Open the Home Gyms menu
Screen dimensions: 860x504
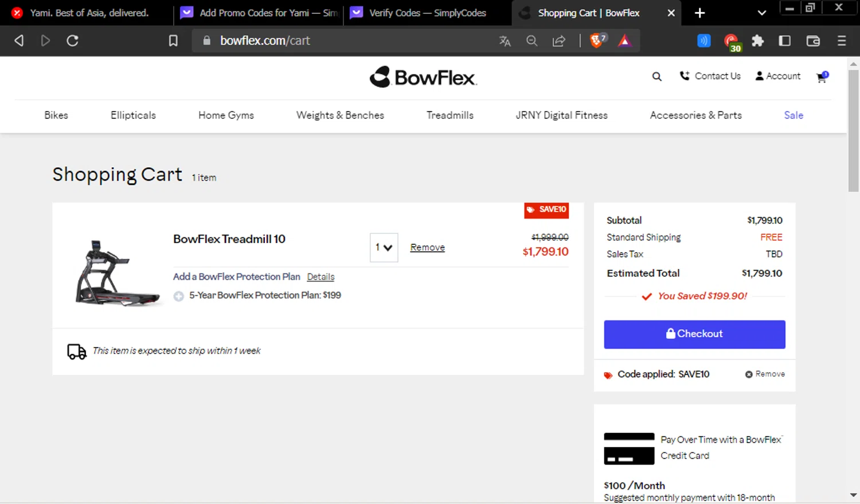click(x=226, y=115)
